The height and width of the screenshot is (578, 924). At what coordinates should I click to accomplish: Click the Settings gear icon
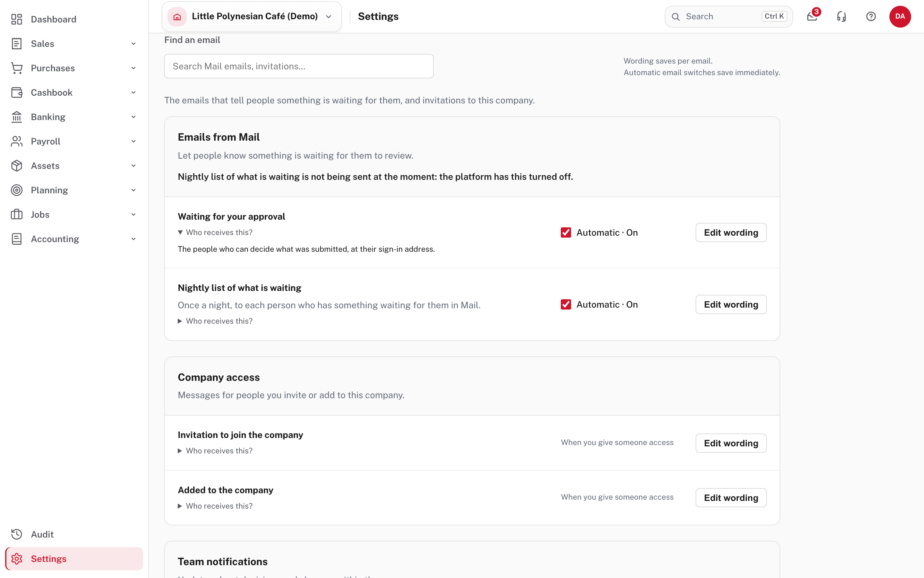(x=16, y=558)
